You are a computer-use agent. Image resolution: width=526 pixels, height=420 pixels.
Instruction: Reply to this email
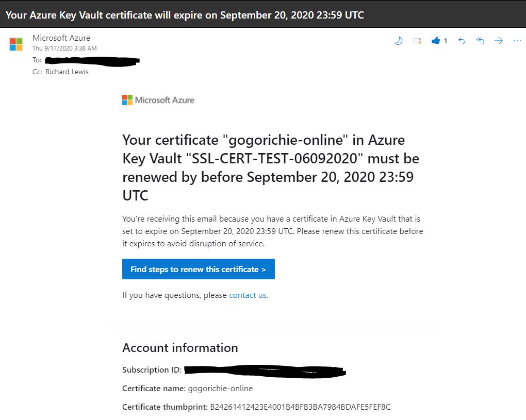coord(462,41)
